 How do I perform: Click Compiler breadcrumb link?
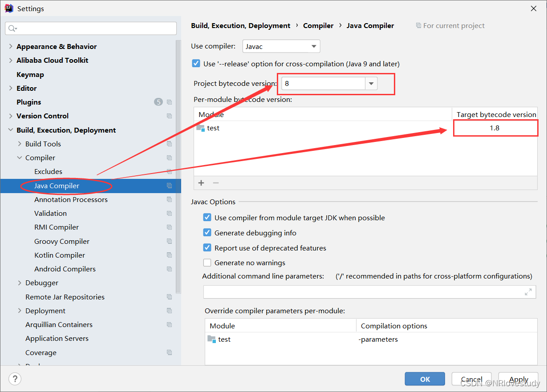coord(318,26)
